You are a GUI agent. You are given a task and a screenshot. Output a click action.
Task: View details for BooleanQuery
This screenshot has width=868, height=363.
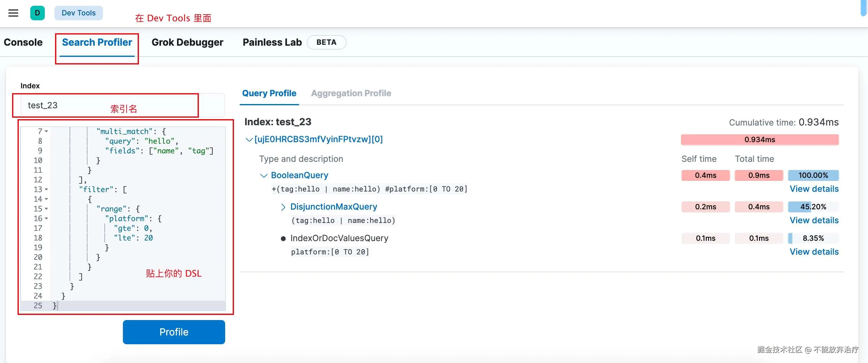tap(814, 189)
